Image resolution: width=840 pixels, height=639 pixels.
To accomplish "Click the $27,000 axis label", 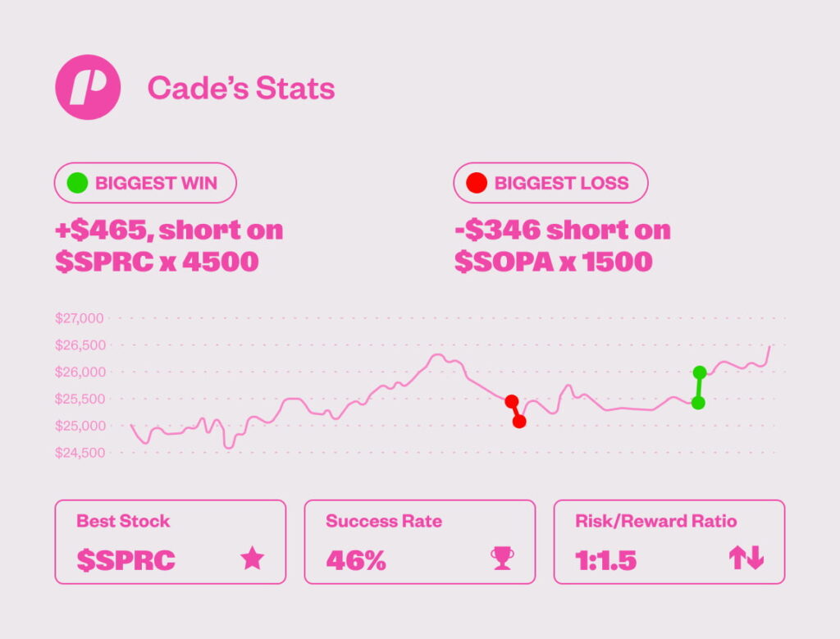I will pos(80,317).
